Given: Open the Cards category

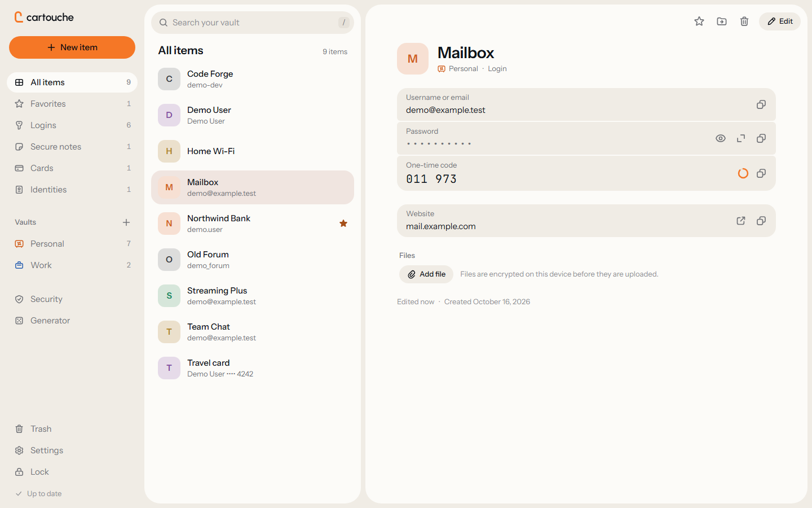Looking at the screenshot, I should point(72,168).
